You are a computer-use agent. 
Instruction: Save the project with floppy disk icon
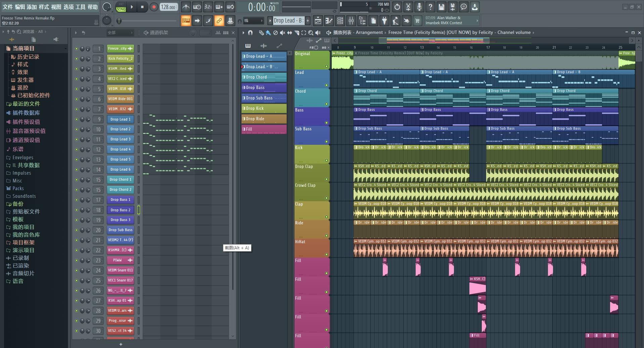442,7
